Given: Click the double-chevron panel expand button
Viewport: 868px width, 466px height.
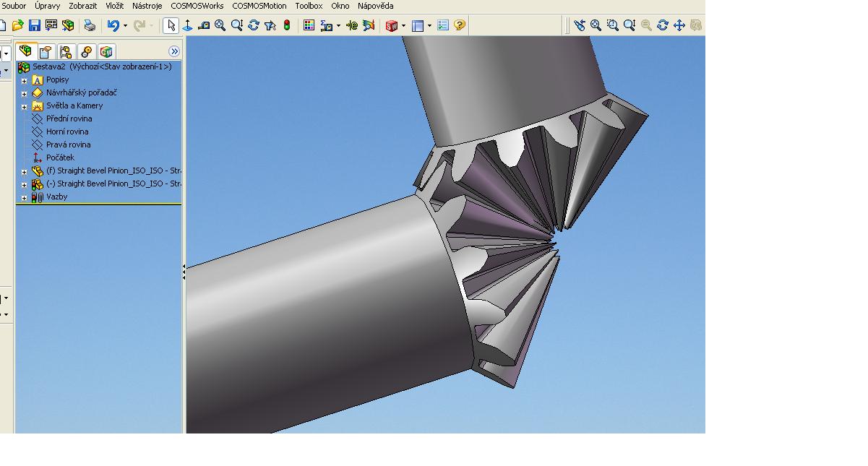Looking at the screenshot, I should [174, 51].
